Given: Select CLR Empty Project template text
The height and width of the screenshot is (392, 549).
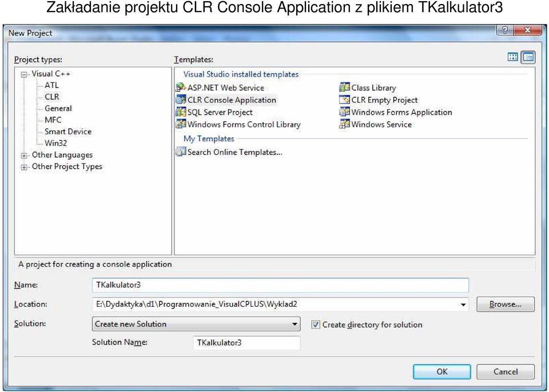Looking at the screenshot, I should tap(384, 100).
